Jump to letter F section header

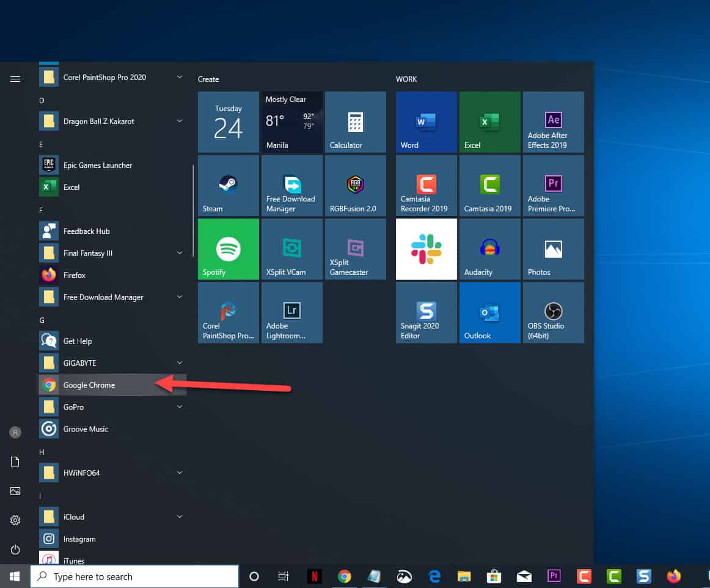[41, 211]
